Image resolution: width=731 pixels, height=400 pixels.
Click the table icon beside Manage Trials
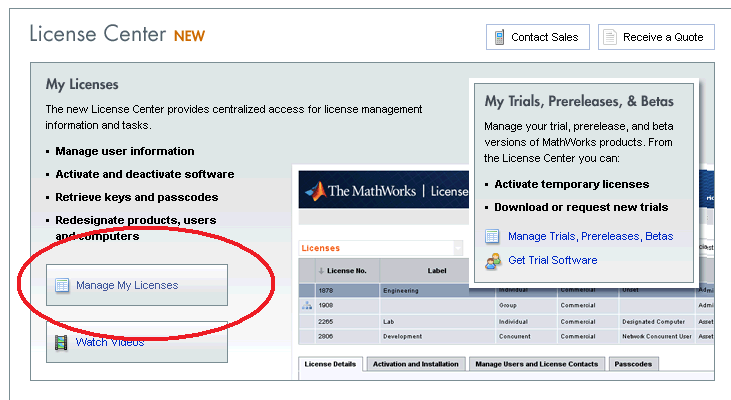[x=492, y=236]
